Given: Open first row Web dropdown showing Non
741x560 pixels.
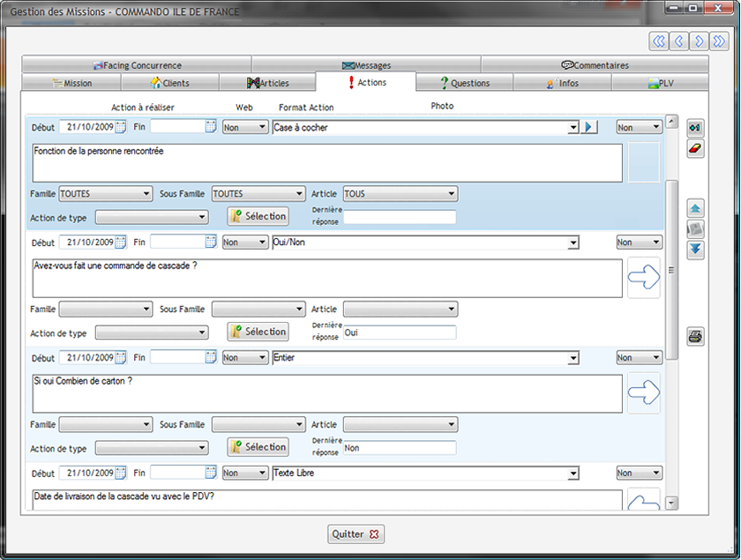Looking at the screenshot, I should (262, 127).
